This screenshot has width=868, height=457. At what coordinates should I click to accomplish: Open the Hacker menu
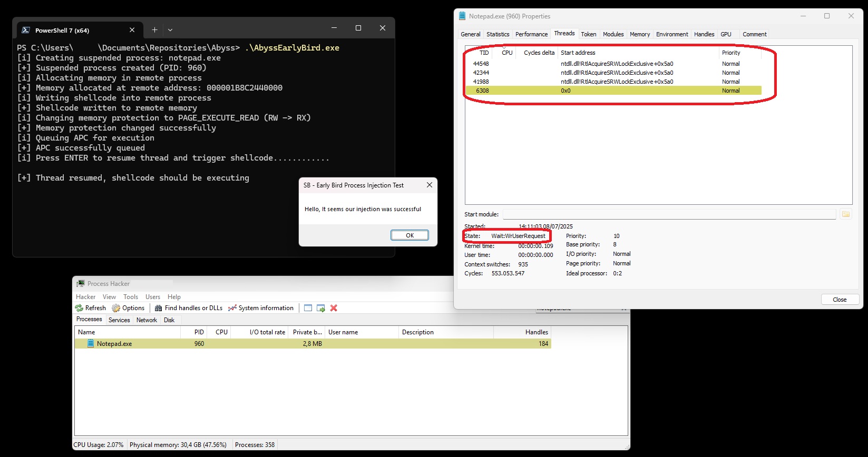[86, 297]
